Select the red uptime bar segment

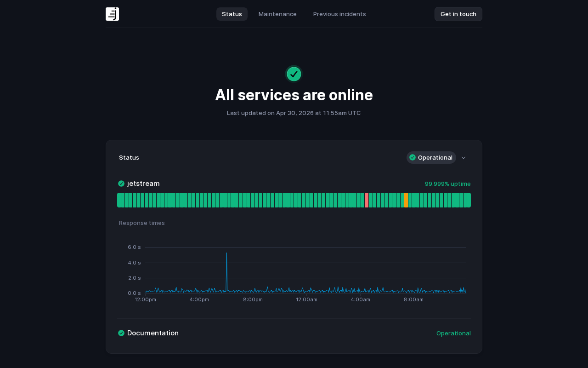(367, 200)
